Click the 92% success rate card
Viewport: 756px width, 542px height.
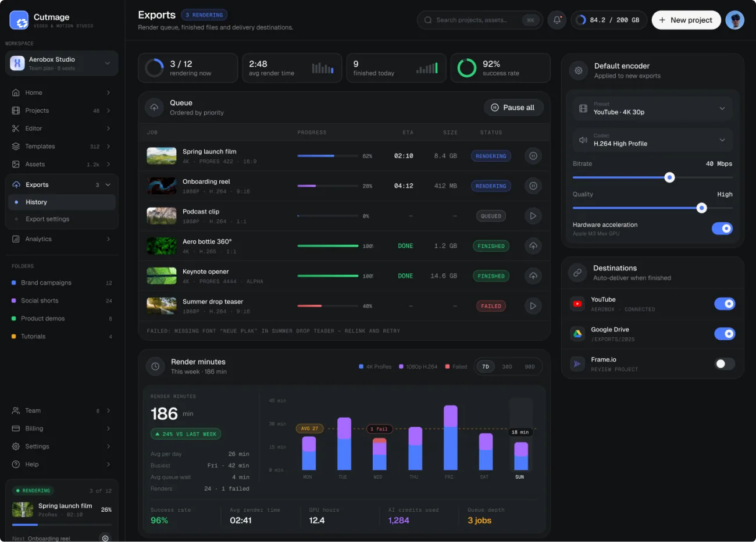click(x=500, y=68)
